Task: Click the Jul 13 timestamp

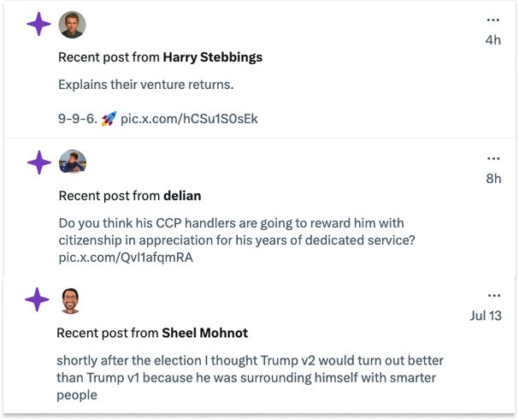Action: pos(486,316)
